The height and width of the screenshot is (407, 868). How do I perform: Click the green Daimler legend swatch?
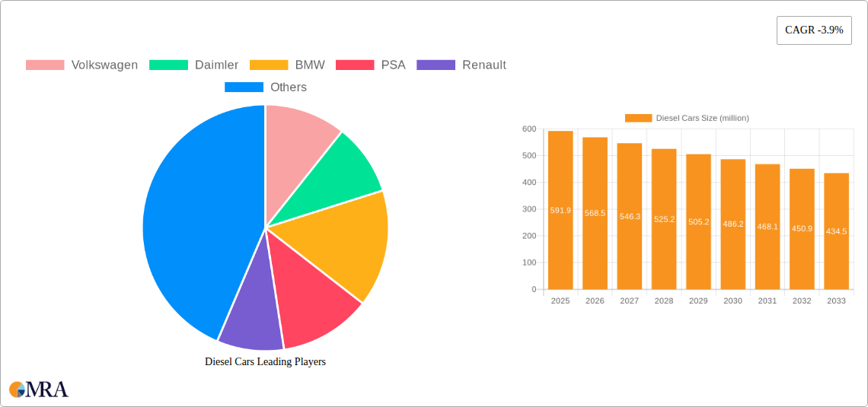pos(168,65)
